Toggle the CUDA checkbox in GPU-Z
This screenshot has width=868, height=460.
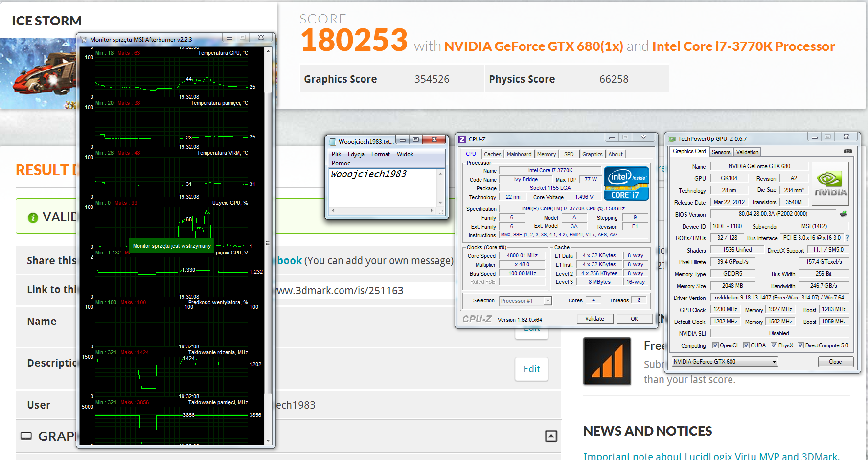tap(746, 345)
